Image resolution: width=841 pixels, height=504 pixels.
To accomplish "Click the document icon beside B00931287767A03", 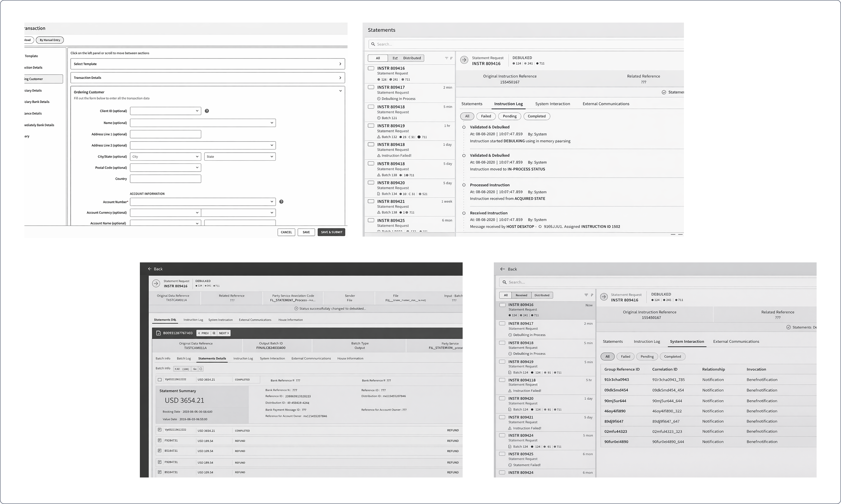I will (x=159, y=333).
